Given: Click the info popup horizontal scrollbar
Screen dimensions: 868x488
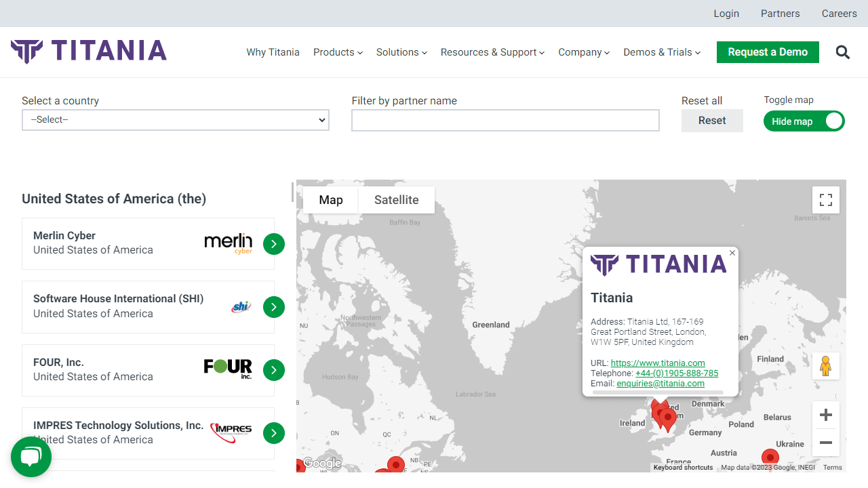Looking at the screenshot, I should coord(658,392).
